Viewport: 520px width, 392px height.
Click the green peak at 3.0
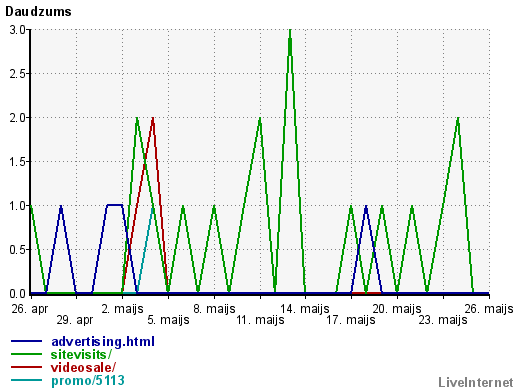pos(290,31)
